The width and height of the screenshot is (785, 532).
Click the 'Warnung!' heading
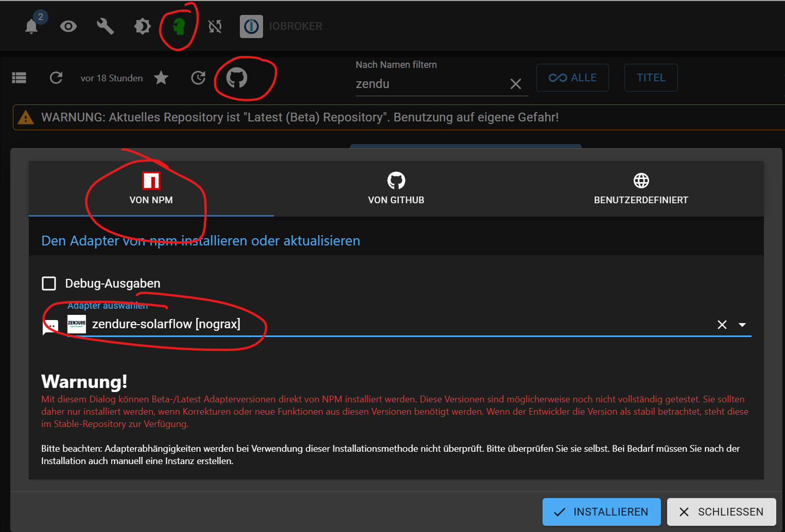(84, 382)
